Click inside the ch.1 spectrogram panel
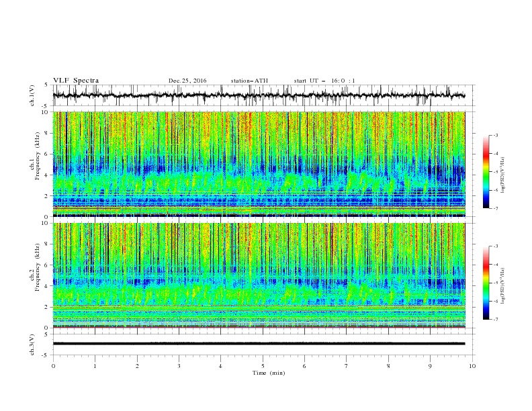Viewport: 532px width, 411px height. 259,164
